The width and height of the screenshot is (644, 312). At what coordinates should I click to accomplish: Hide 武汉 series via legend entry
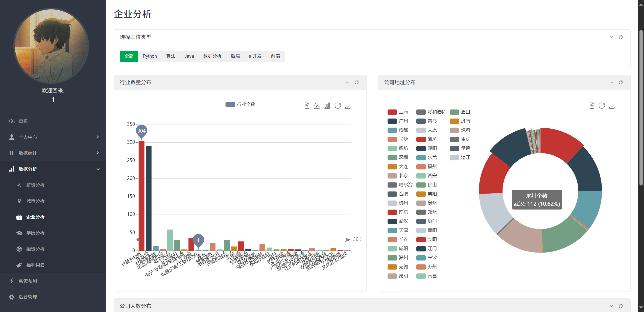tap(403, 221)
